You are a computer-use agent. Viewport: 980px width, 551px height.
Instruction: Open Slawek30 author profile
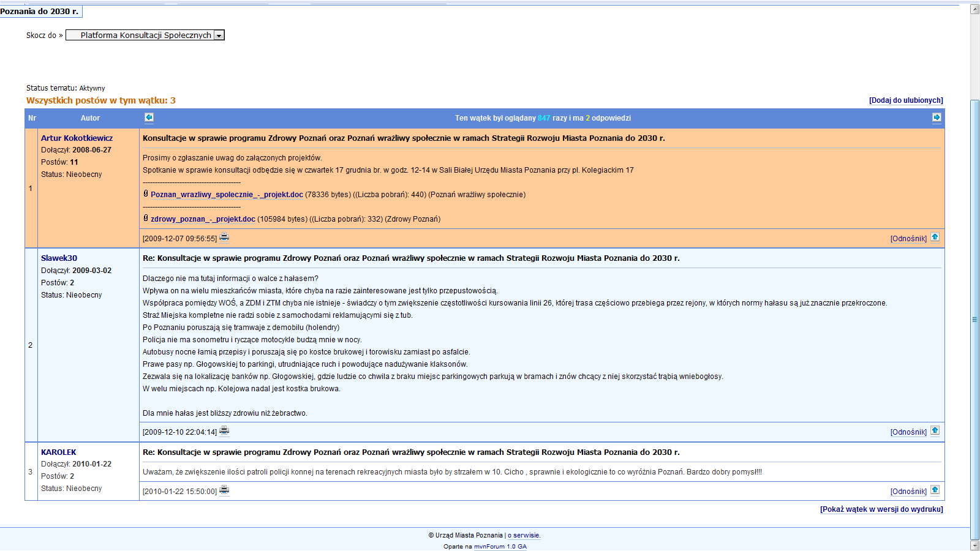point(59,258)
